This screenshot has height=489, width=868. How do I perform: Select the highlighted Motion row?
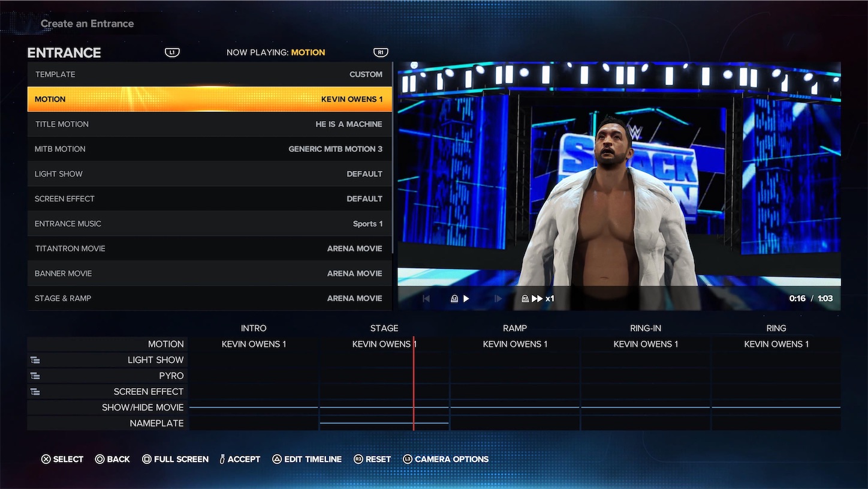[x=210, y=99]
